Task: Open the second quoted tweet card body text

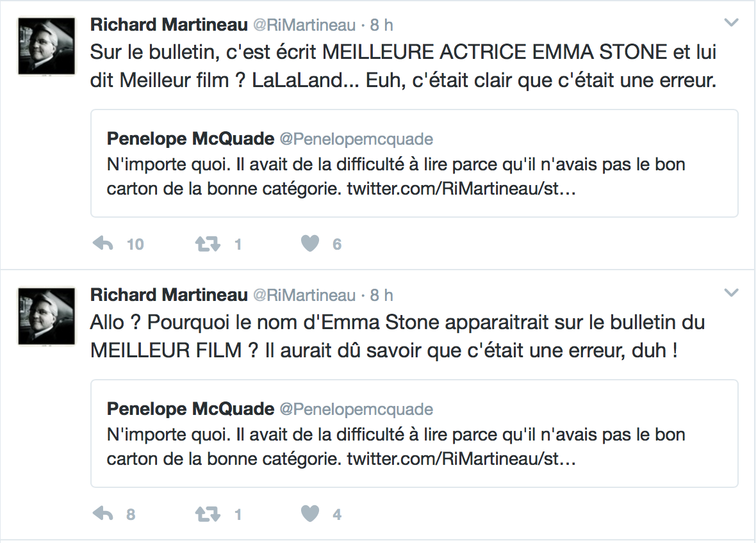Action: click(x=396, y=447)
